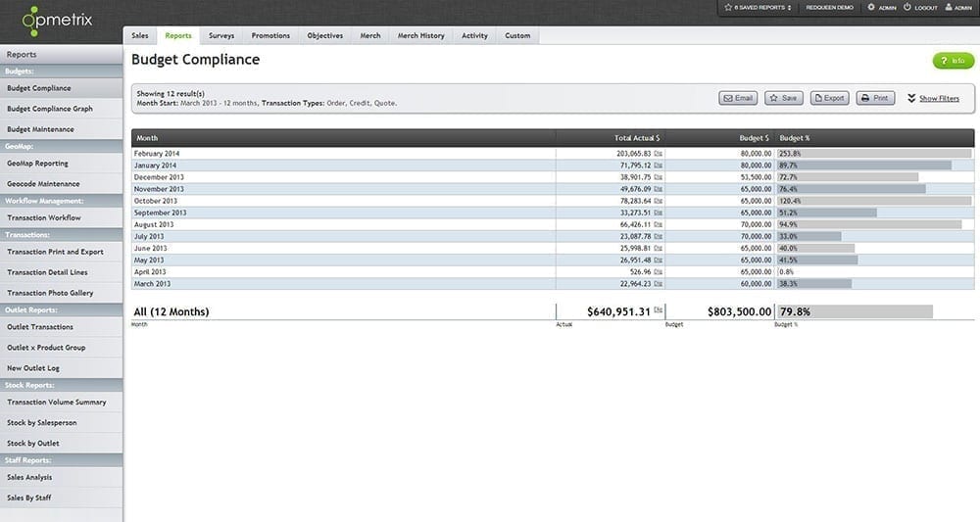Screen dimensions: 980x522
Task: Open Transaction Print and Export
Action: [x=61, y=252]
